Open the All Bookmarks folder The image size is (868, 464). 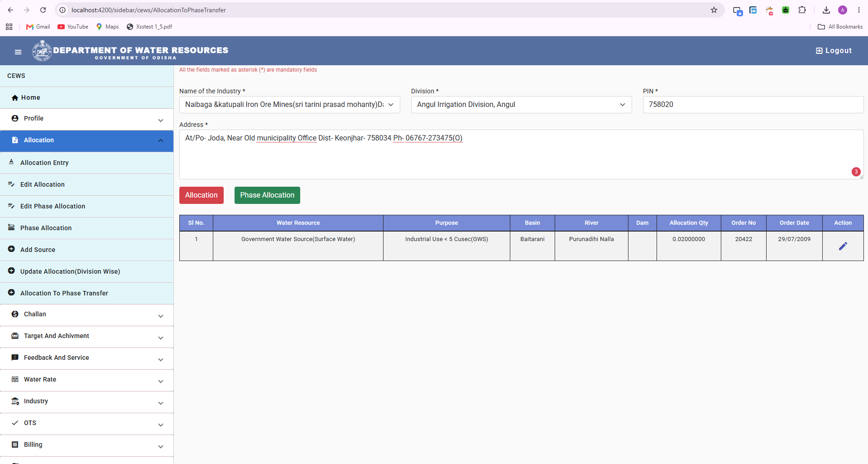(840, 27)
